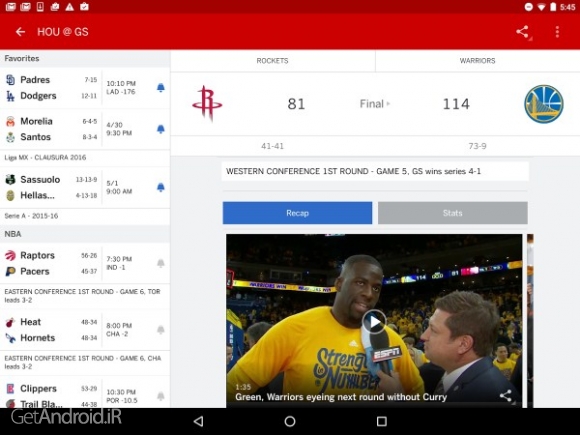The width and height of the screenshot is (580, 435).
Task: Click the 7:30 PM IND -1 game time
Action: (x=119, y=263)
